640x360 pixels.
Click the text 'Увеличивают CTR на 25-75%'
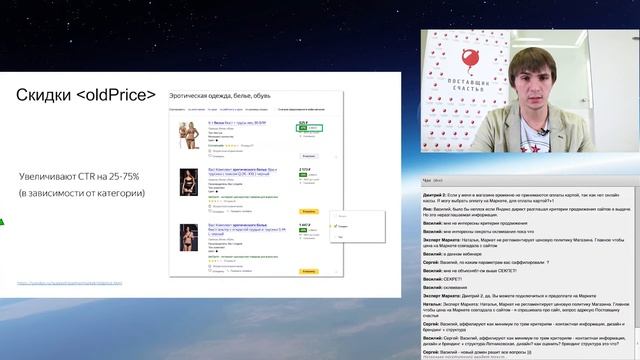click(x=79, y=177)
